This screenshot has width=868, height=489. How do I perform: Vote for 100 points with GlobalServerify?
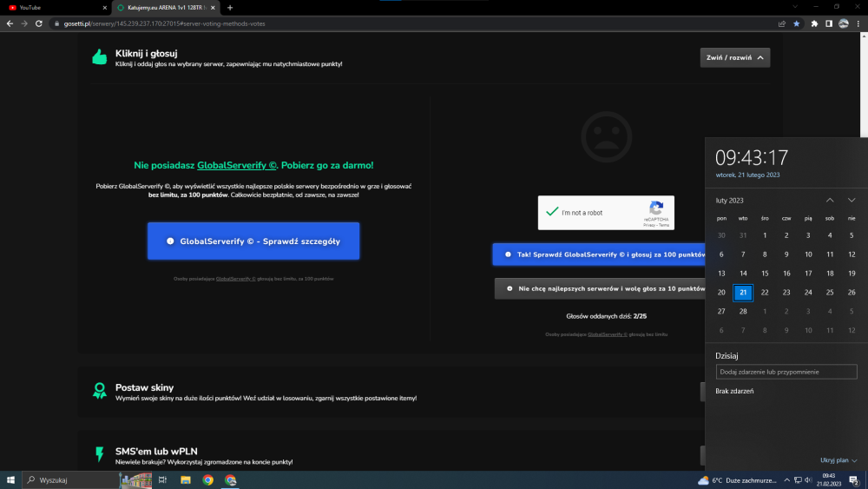598,254
